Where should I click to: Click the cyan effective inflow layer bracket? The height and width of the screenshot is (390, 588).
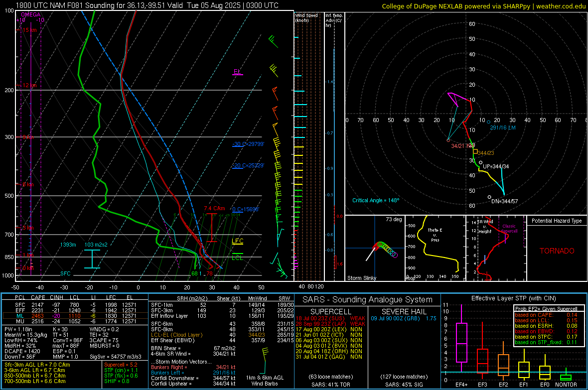click(92, 259)
